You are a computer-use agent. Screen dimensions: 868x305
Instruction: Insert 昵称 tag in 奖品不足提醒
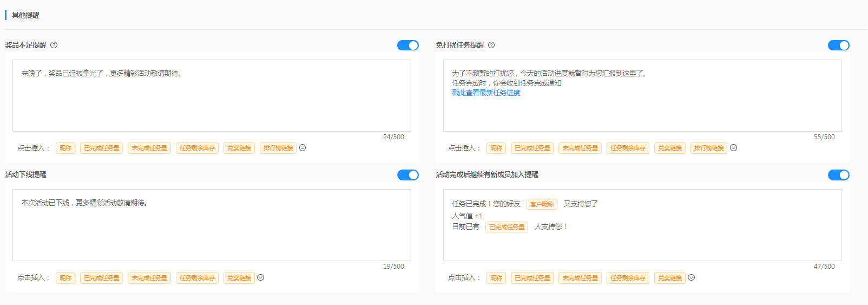pos(65,148)
